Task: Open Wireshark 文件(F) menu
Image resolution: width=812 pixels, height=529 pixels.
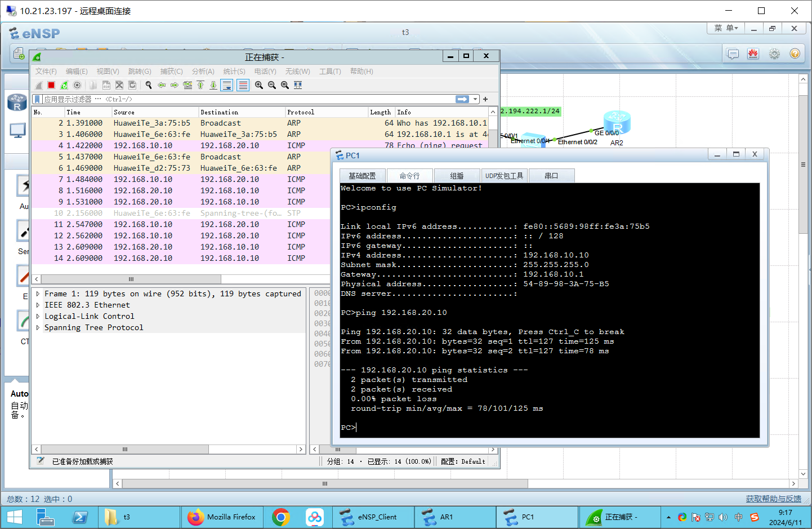Action: coord(46,72)
